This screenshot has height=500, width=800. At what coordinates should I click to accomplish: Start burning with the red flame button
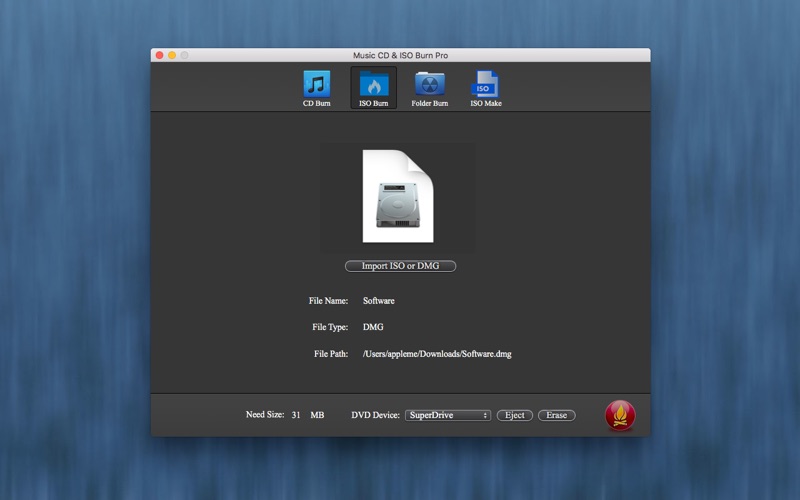[620, 415]
